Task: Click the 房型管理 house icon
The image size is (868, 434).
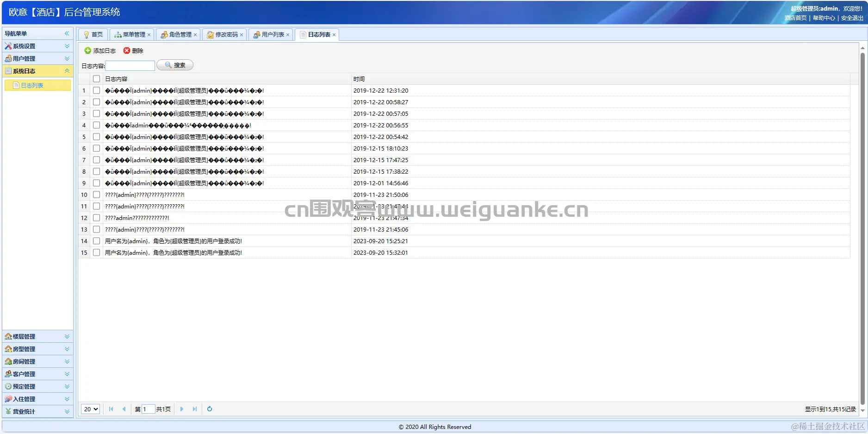Action: click(8, 349)
